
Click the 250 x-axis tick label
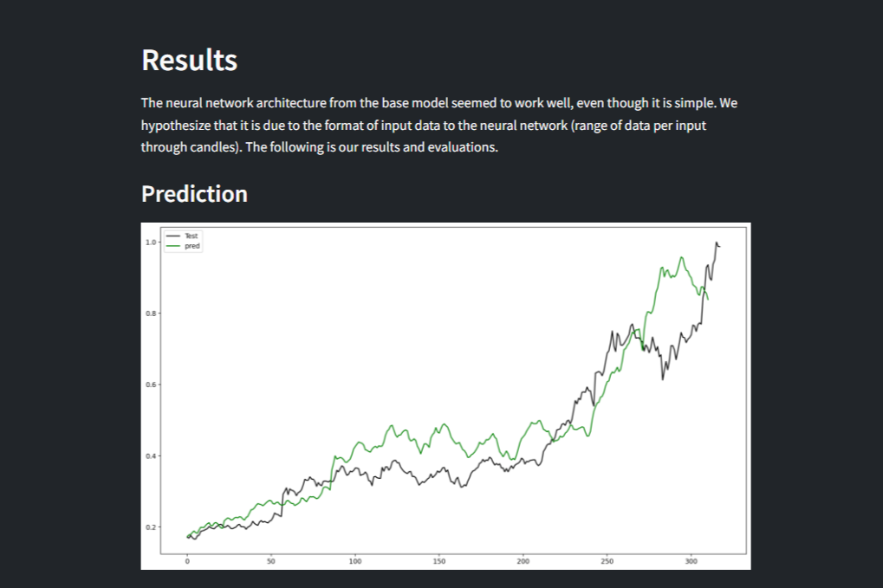coord(607,561)
